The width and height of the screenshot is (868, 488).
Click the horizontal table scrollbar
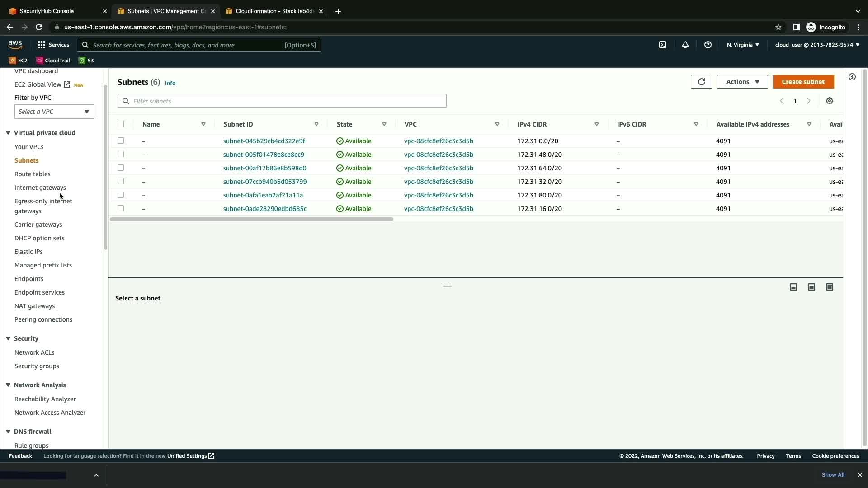[x=251, y=219]
